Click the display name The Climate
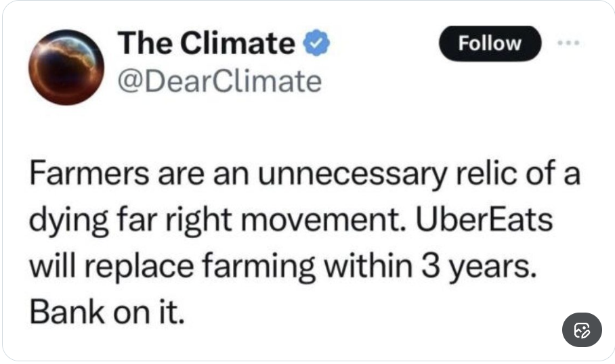The image size is (615, 364). pos(205,44)
